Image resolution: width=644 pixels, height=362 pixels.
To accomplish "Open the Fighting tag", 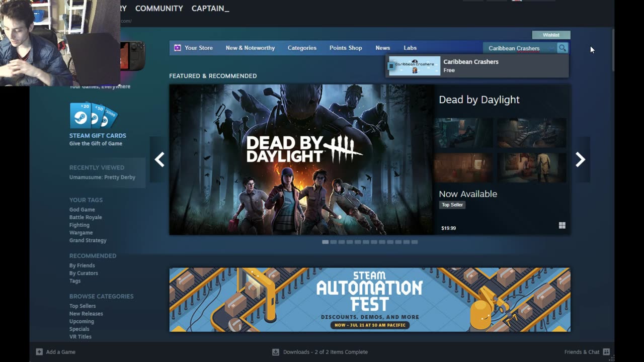I will [x=79, y=225].
